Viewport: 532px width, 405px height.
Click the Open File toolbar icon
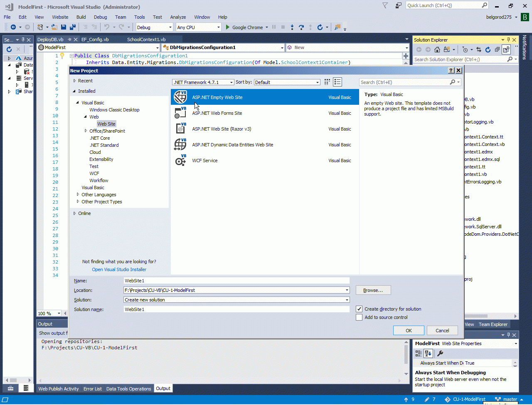54,27
